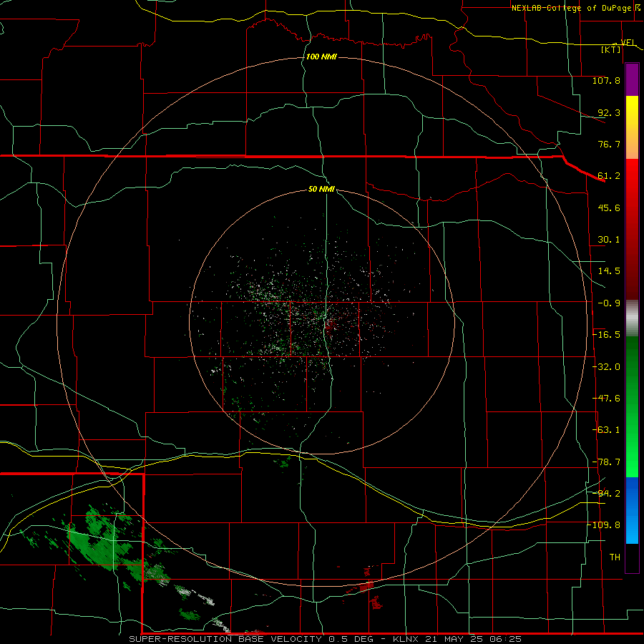Select the -0.9 scale value
The height and width of the screenshot is (644, 644).
click(609, 303)
